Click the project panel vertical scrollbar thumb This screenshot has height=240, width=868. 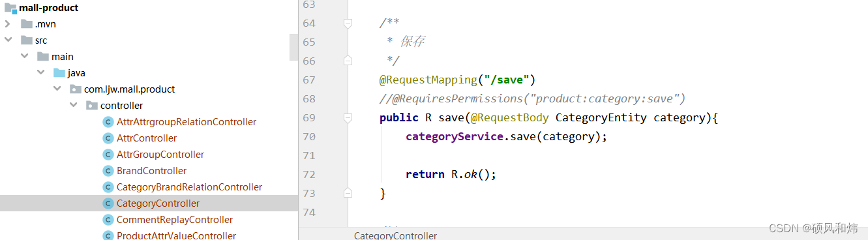(x=293, y=48)
